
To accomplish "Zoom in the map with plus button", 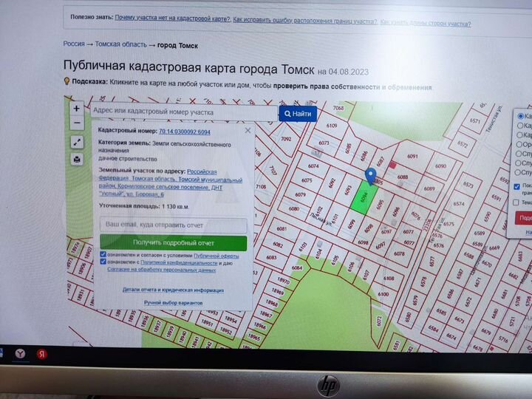I will point(76,108).
